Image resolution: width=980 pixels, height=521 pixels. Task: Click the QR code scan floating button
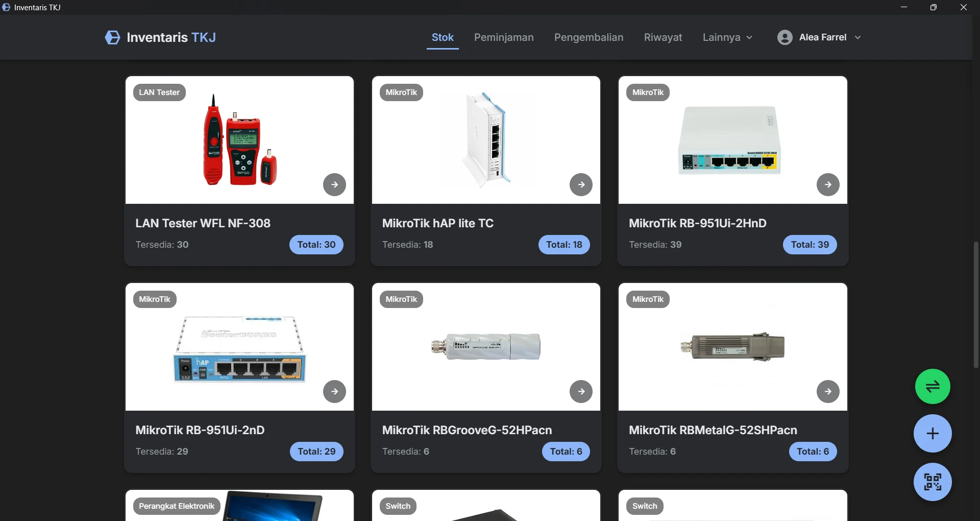(933, 482)
